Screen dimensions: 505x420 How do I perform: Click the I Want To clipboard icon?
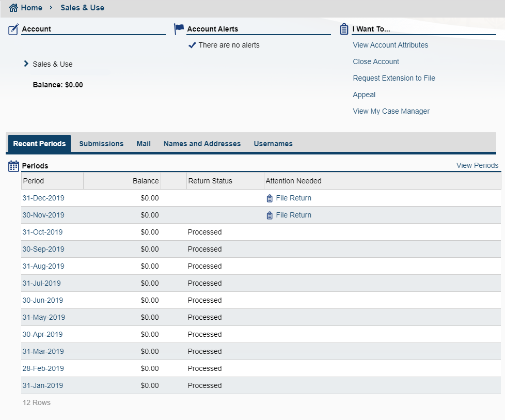click(x=344, y=29)
